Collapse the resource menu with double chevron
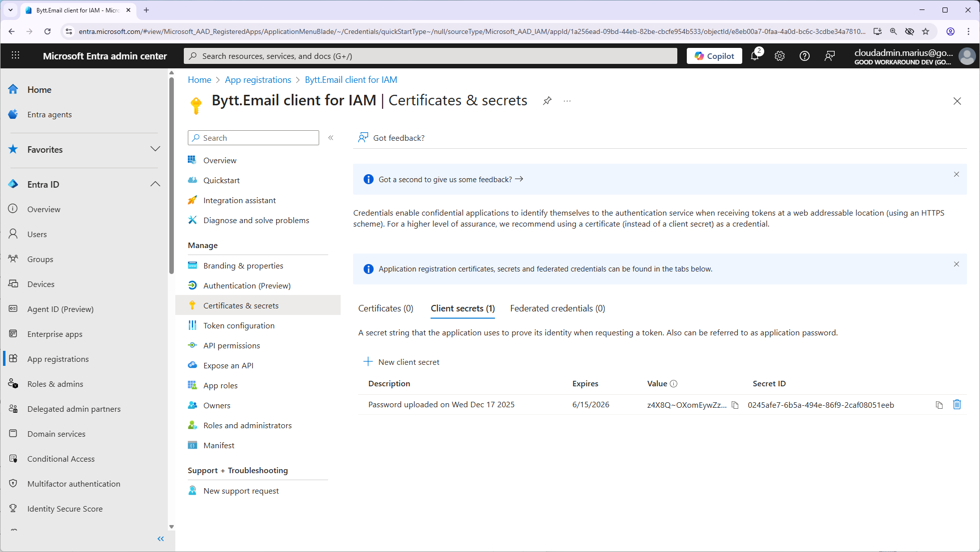Viewport: 980px width, 552px height. tap(331, 138)
